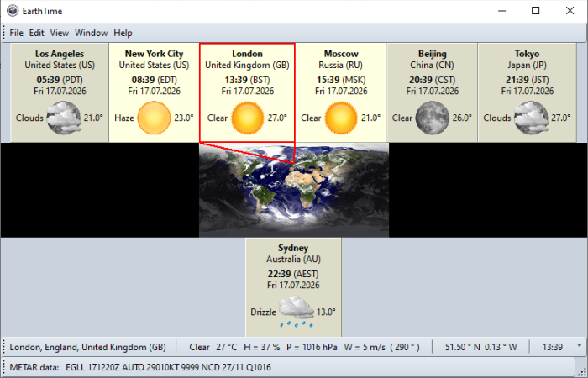Open the Edit menu
The width and height of the screenshot is (588, 378).
37,33
